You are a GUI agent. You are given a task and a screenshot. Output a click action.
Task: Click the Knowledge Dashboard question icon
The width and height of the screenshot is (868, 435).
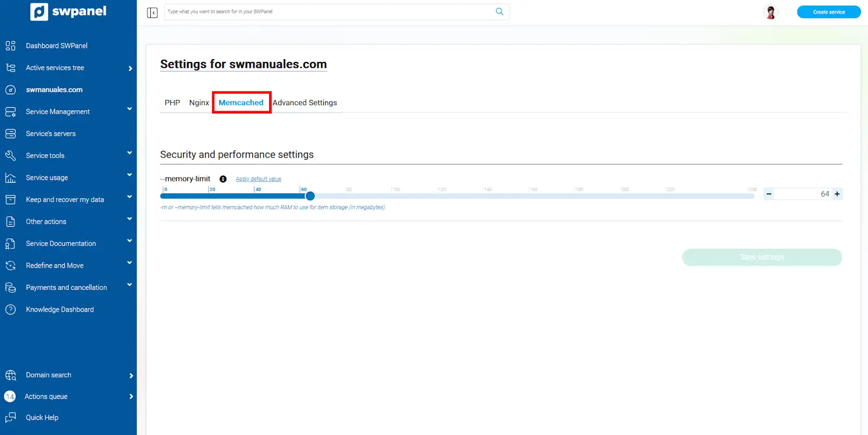(x=10, y=310)
